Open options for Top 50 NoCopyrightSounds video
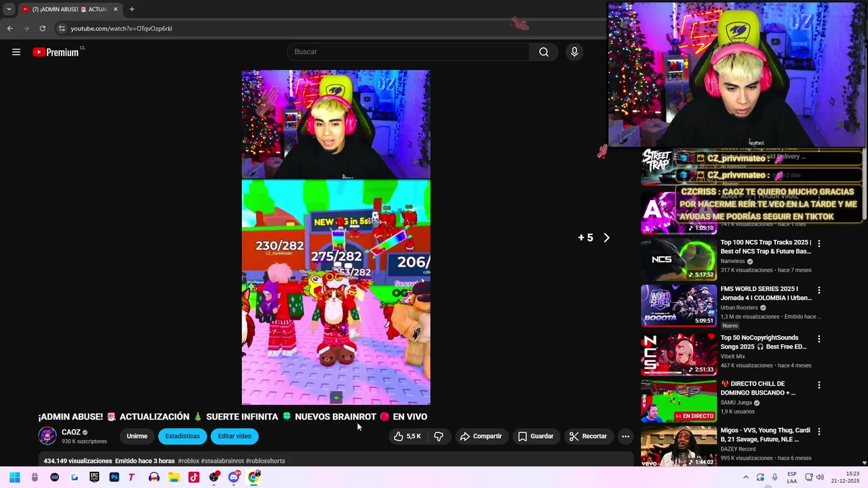The width and height of the screenshot is (868, 488). (x=818, y=339)
